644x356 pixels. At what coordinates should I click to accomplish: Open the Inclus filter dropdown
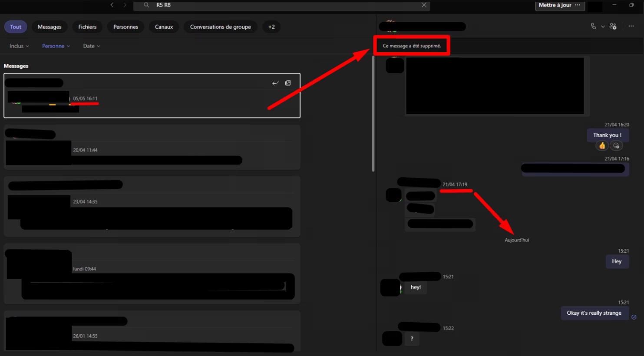(x=19, y=46)
